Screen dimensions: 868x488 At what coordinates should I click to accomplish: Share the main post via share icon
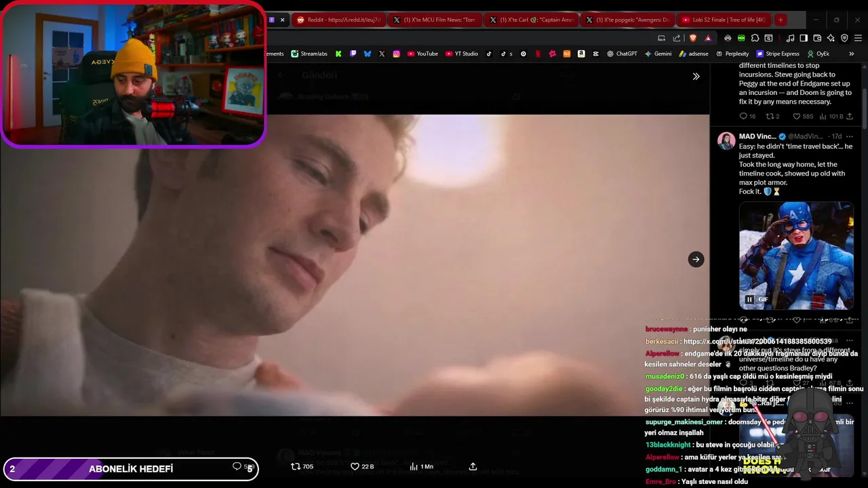pos(473,466)
